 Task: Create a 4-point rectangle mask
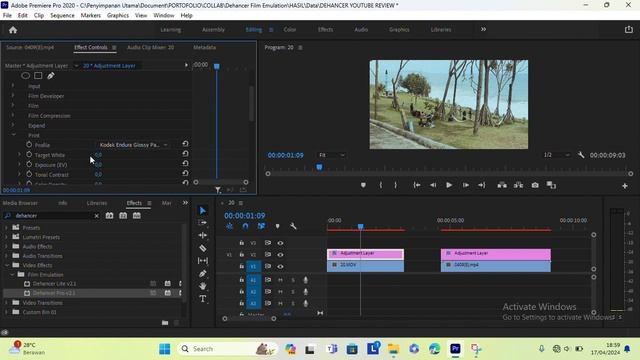point(38,76)
